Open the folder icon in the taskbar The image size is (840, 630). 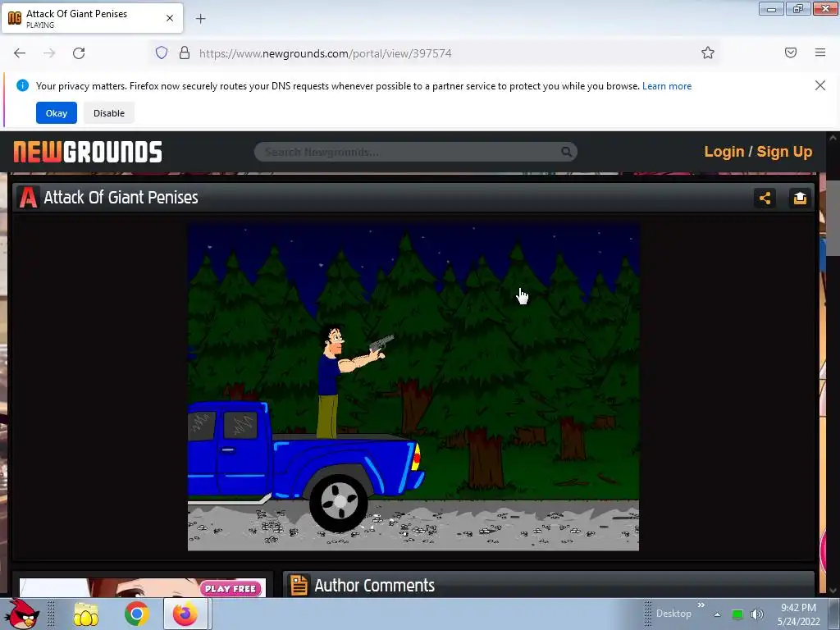(85, 614)
